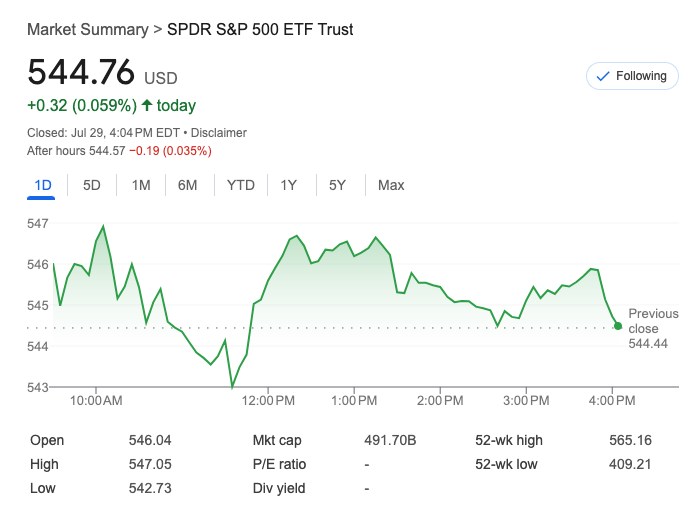Click the checkmark icon in Following
Image resolution: width=691 pixels, height=508 pixels.
(603, 76)
